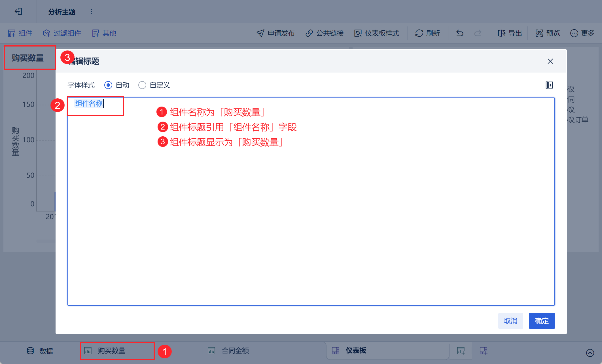
Task: Click the collapse up-arrow icon at bottom right
Action: (590, 353)
